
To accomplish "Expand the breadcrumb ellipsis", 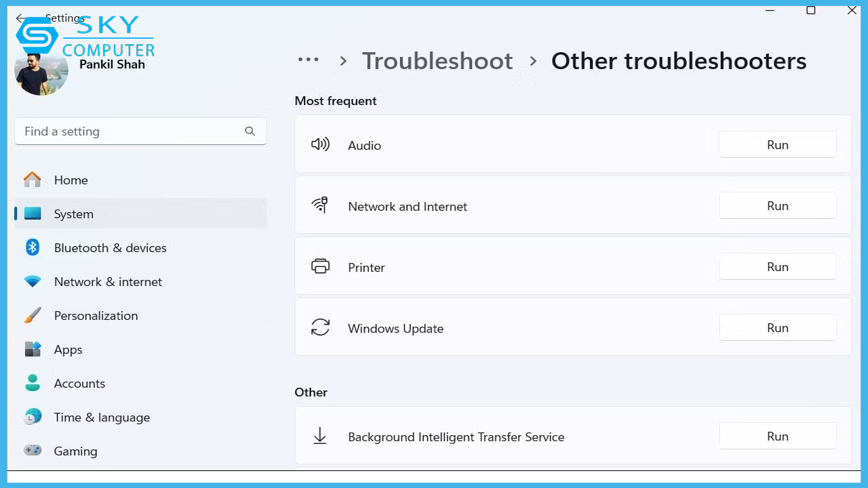I will tap(309, 60).
